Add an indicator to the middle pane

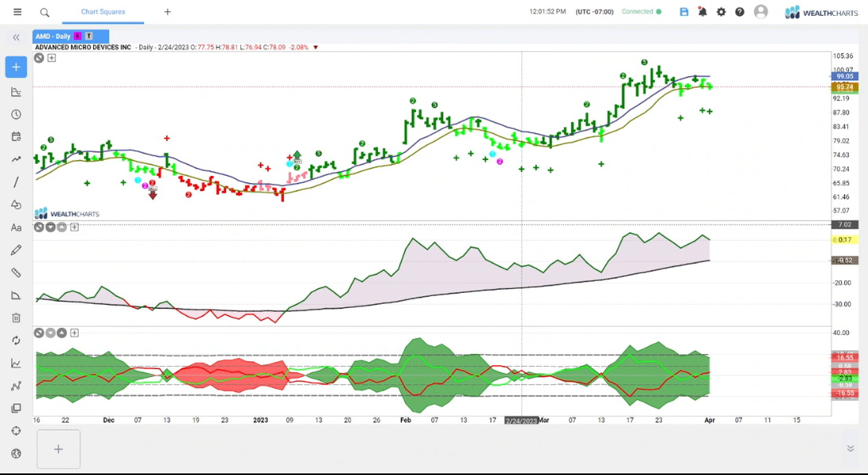[x=74, y=227]
